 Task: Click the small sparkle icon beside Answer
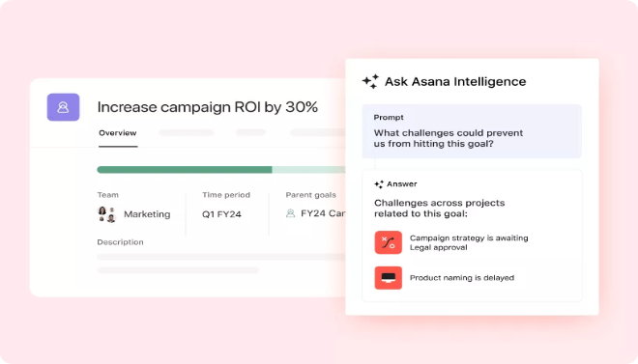pyautogui.click(x=379, y=184)
